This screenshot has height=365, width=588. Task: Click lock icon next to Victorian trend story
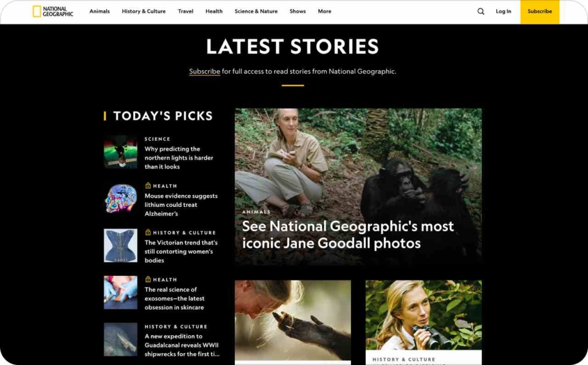pyautogui.click(x=148, y=232)
